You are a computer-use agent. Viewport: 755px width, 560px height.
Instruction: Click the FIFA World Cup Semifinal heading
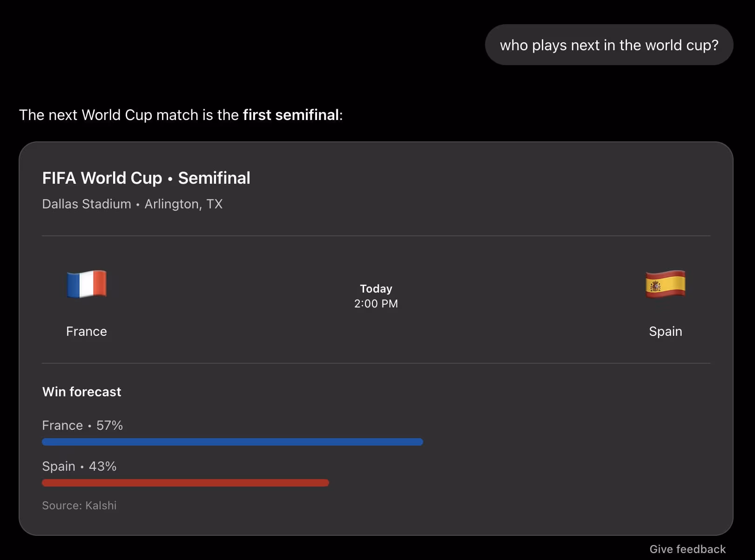tap(146, 178)
